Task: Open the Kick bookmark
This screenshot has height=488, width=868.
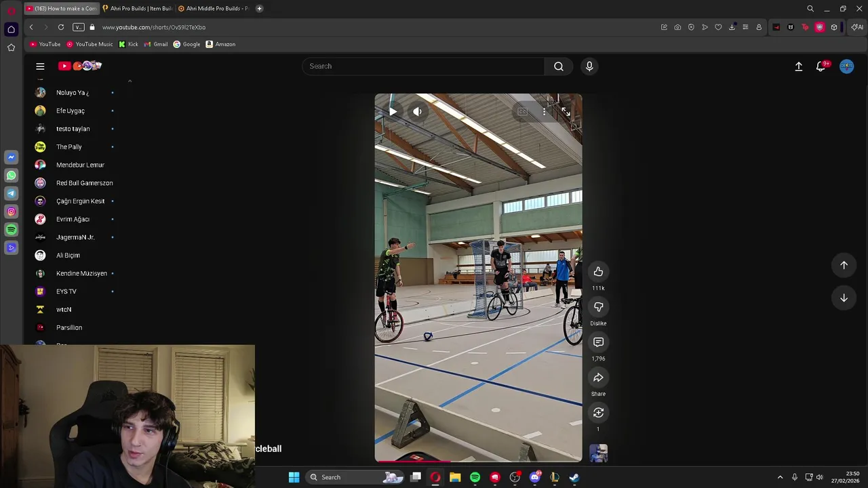Action: (x=128, y=44)
